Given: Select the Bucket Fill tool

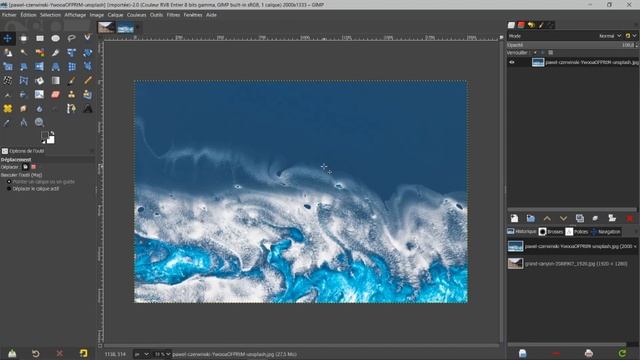Looking at the screenshot, I should coord(40,80).
